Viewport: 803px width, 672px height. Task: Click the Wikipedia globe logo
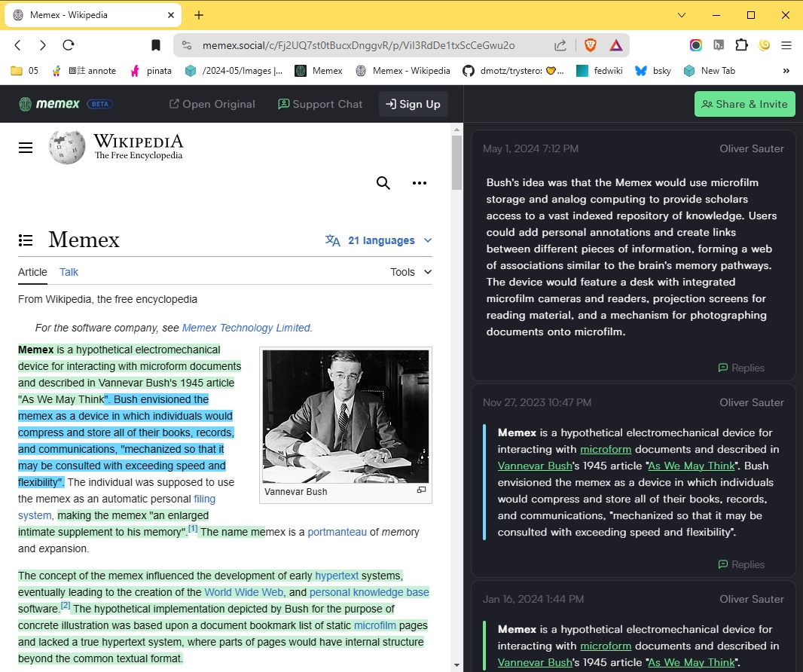(67, 147)
